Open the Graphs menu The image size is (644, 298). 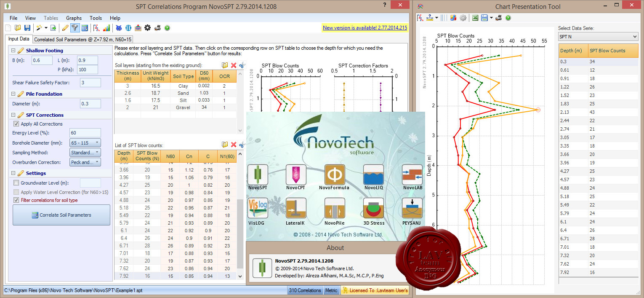[x=74, y=18]
